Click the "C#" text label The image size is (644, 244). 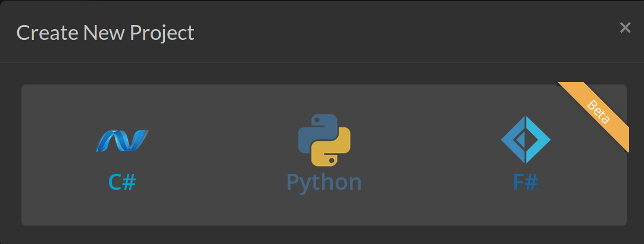tap(122, 182)
